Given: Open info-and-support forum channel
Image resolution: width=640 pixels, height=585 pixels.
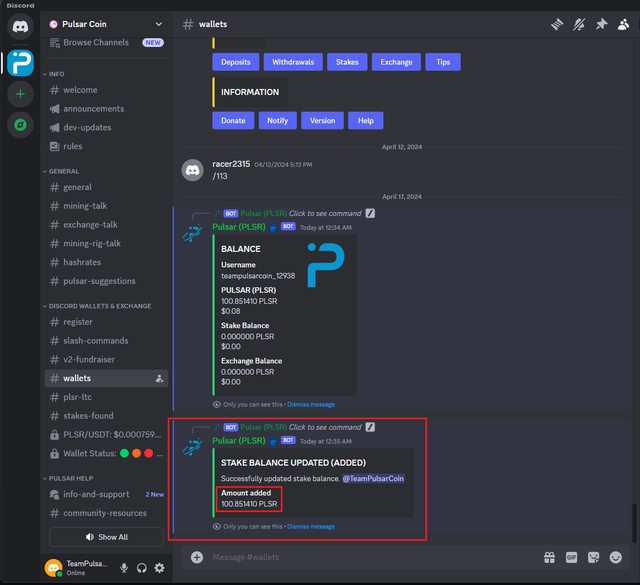Looking at the screenshot, I should 106,494.
